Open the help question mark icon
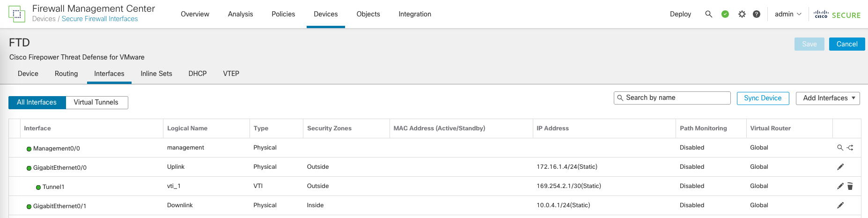868x218 pixels. pyautogui.click(x=756, y=14)
